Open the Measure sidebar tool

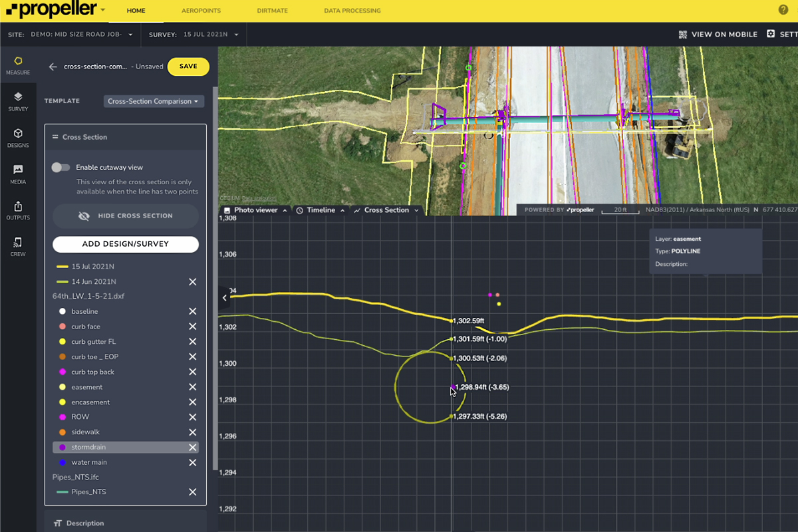[18, 65]
